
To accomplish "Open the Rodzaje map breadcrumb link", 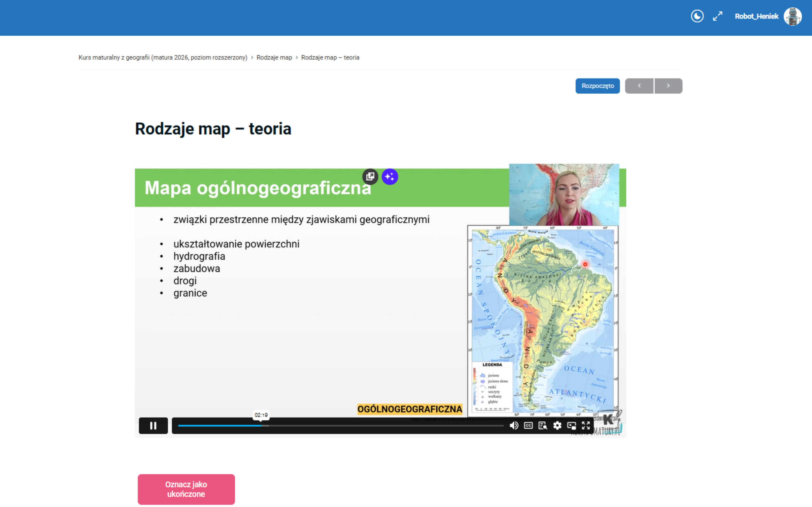I will [274, 57].
